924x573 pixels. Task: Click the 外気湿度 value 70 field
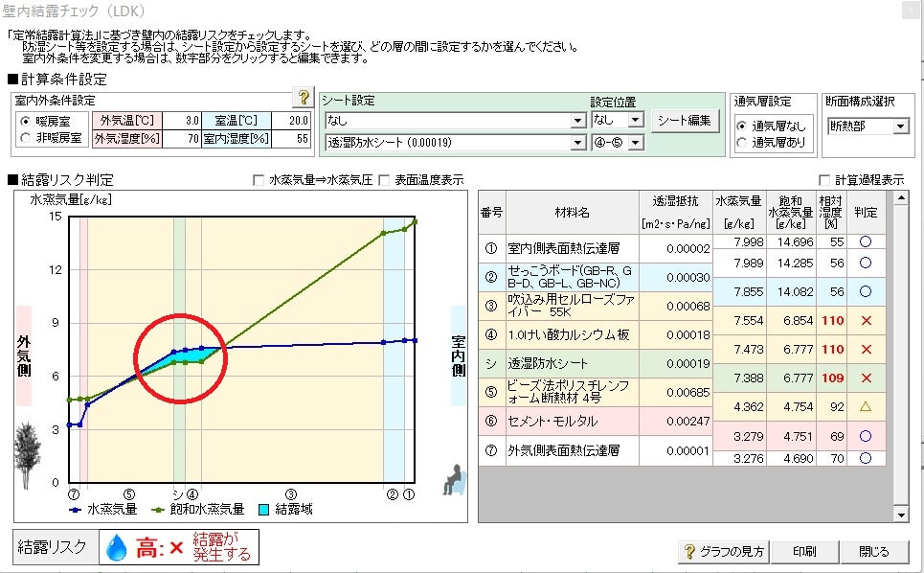click(x=182, y=139)
